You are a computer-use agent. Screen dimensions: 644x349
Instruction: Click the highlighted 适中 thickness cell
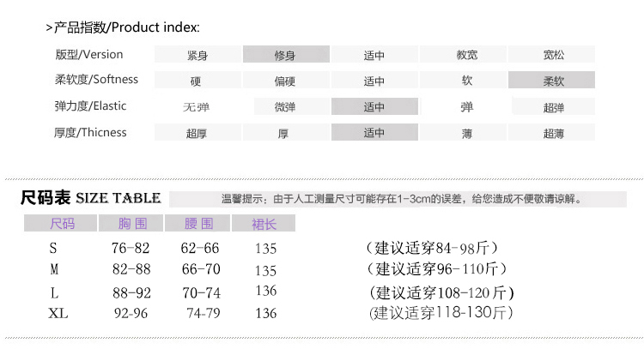[374, 132]
